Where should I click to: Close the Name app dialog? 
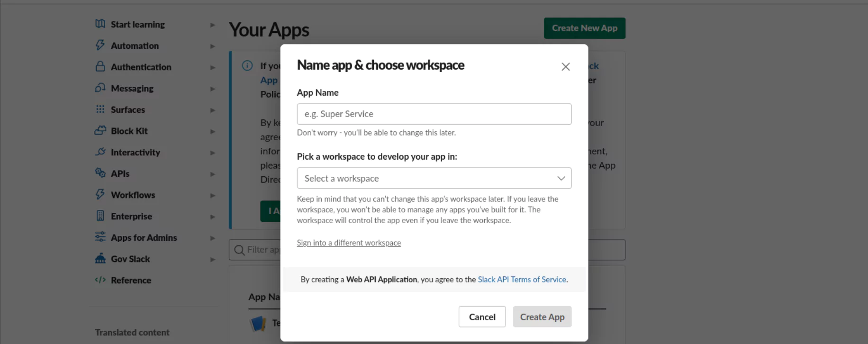[x=565, y=67]
